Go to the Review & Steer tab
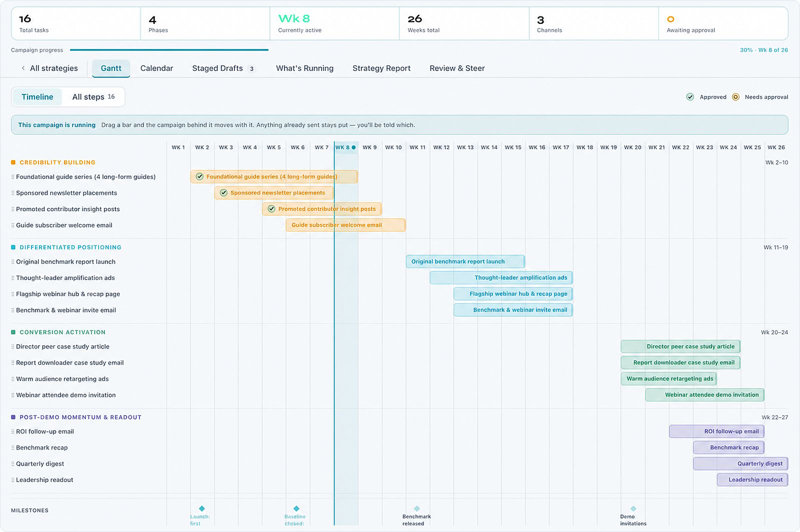This screenshot has width=800, height=532. click(x=457, y=68)
